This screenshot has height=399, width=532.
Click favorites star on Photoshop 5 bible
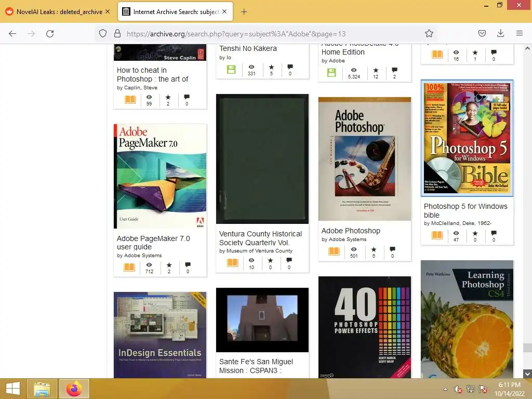pos(475,233)
